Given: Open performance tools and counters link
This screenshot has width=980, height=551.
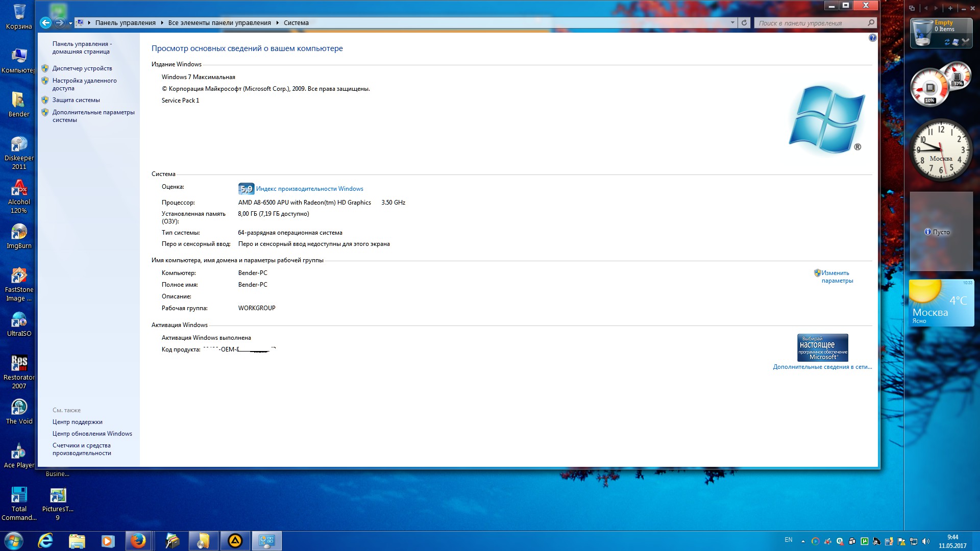Looking at the screenshot, I should 82,449.
